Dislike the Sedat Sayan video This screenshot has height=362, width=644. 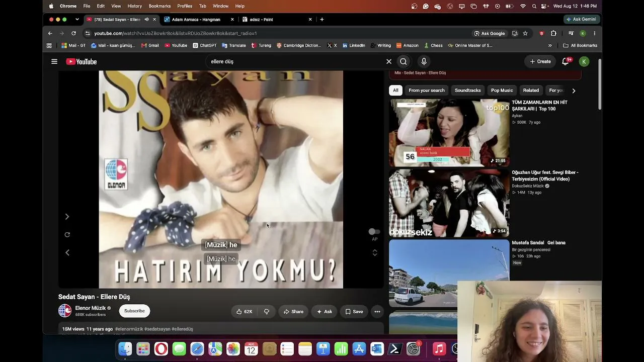click(267, 312)
